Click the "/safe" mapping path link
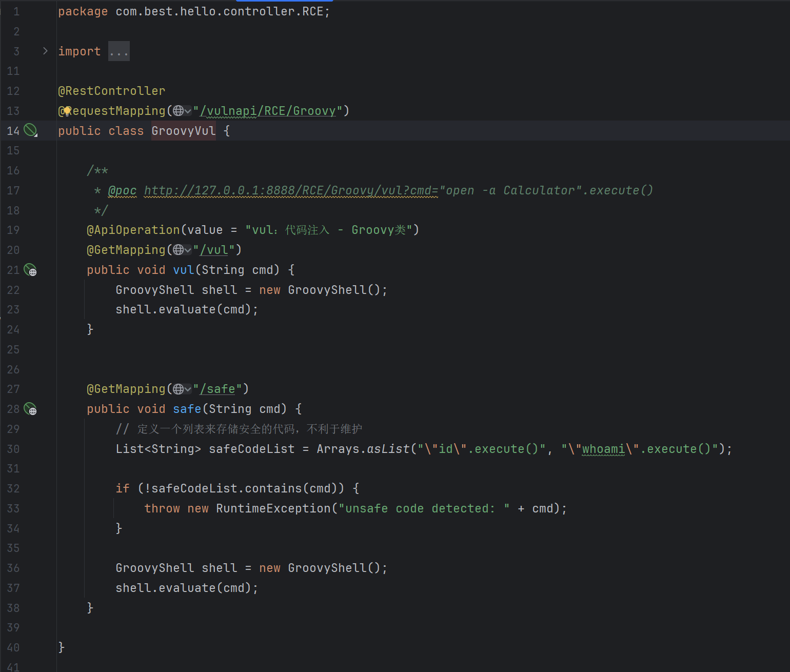 218,389
